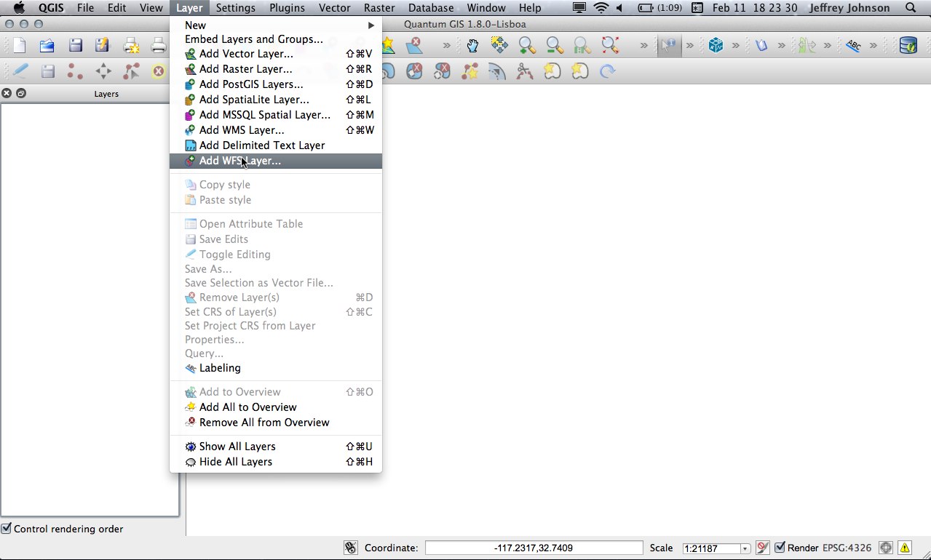Image resolution: width=931 pixels, height=560 pixels.
Task: Expand chevron after Labeling ABC icon
Action: [x=873, y=46]
